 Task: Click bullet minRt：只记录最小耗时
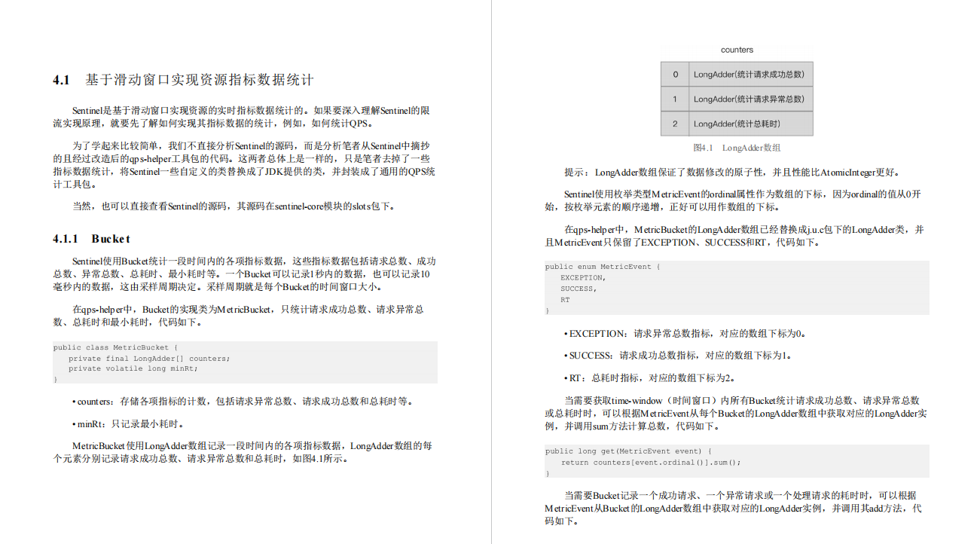129,424
